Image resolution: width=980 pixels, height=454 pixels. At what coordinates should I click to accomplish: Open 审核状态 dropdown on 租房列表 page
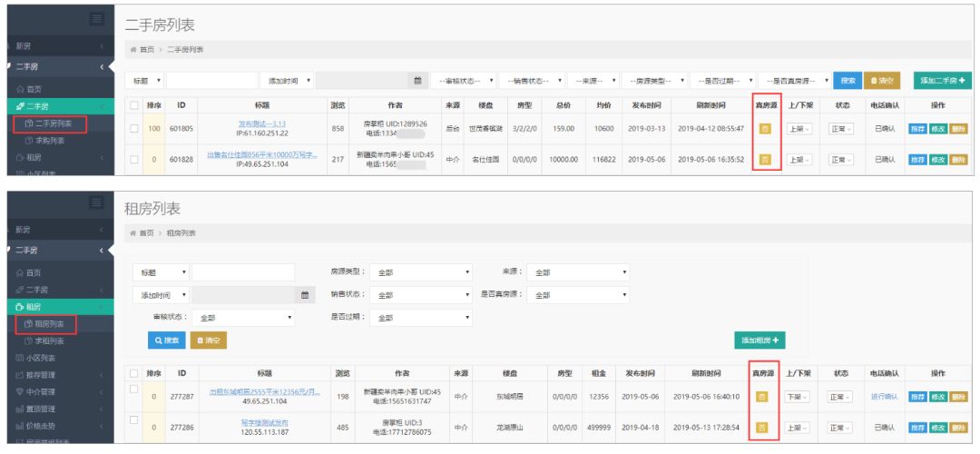coord(243,318)
